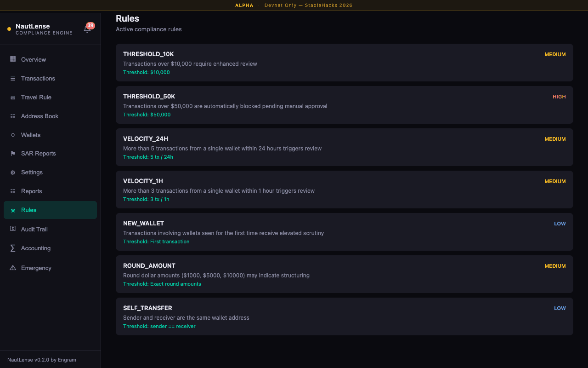Click the HIGH severity badge on THRESHOLD_50K
588x368 pixels.
[559, 97]
